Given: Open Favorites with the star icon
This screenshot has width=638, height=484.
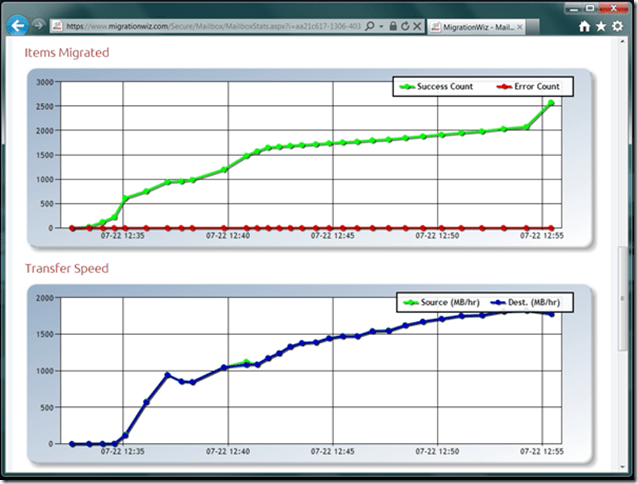Looking at the screenshot, I should 601,27.
